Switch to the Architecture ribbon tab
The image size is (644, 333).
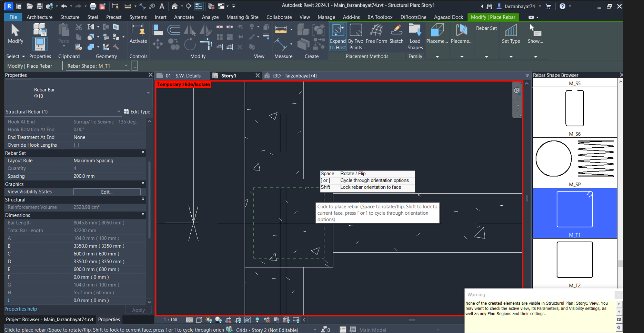coord(39,17)
